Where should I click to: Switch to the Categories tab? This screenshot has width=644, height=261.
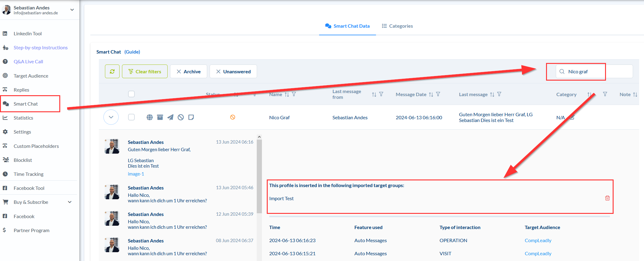pos(397,26)
